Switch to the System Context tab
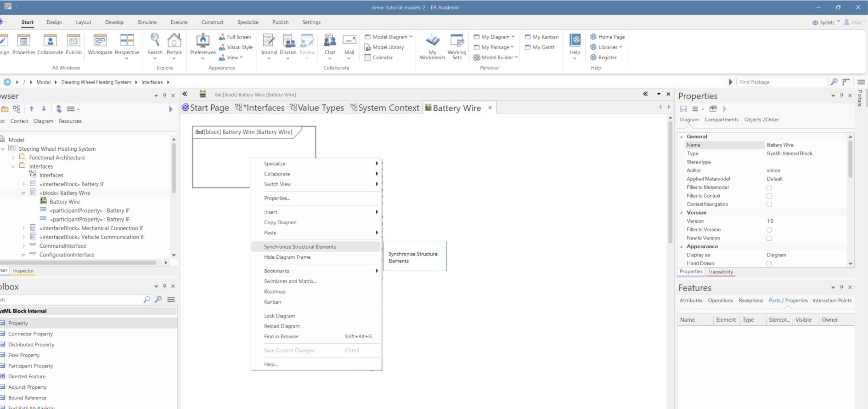This screenshot has width=868, height=409. point(385,108)
